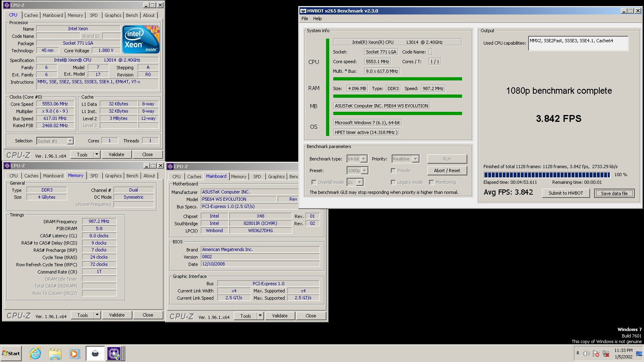Launch Windows Media Player from the taskbar

74,354
